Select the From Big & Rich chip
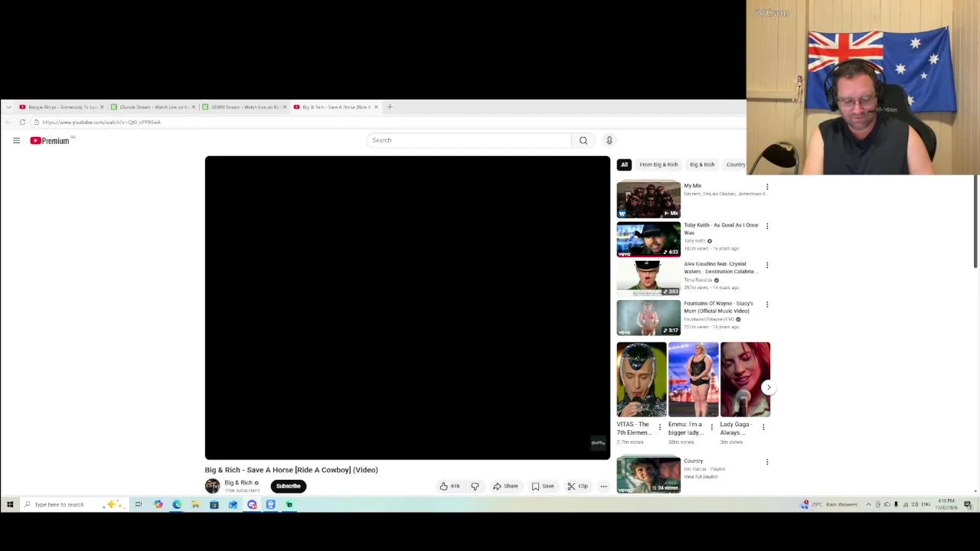The width and height of the screenshot is (980, 551). click(658, 165)
